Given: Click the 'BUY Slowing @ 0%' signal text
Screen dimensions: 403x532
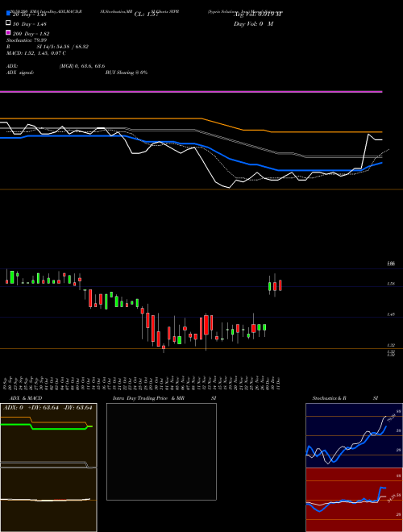Looking at the screenshot, I should [x=127, y=73].
